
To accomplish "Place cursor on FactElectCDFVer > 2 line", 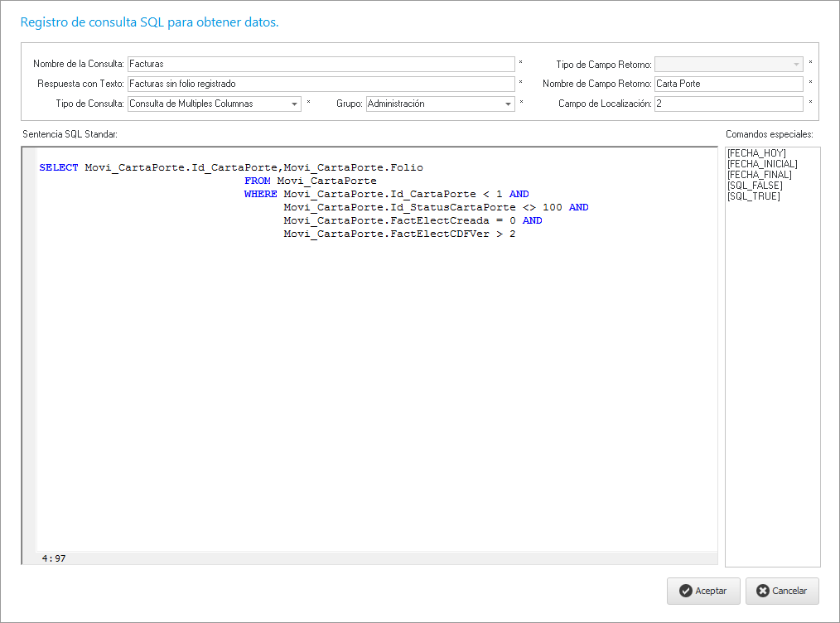I will click(x=399, y=234).
